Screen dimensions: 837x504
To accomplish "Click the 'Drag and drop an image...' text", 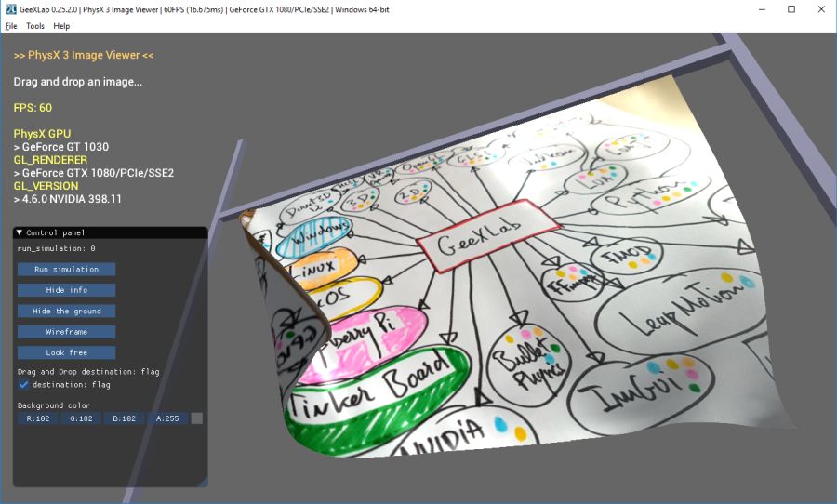I will tap(78, 82).
